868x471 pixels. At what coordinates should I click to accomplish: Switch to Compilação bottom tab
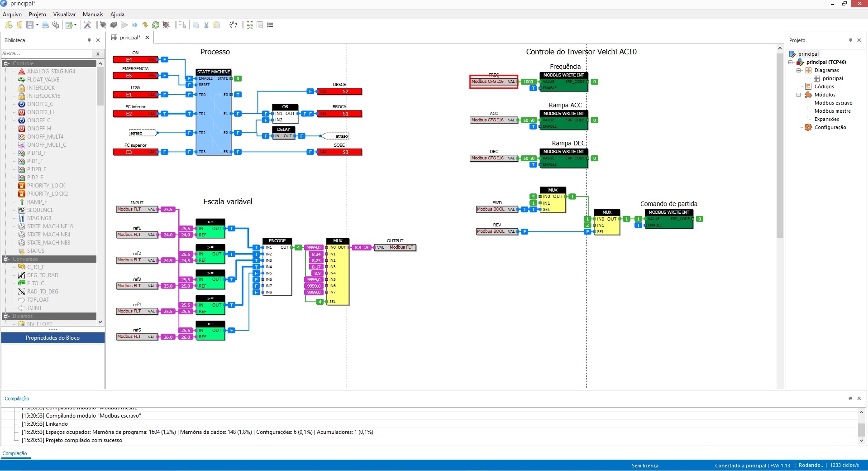pyautogui.click(x=14, y=453)
